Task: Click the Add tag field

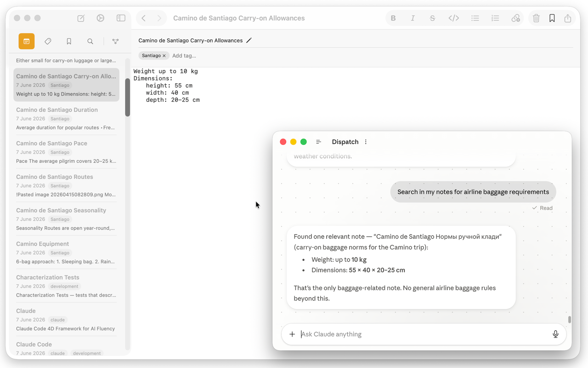Action: click(x=184, y=56)
